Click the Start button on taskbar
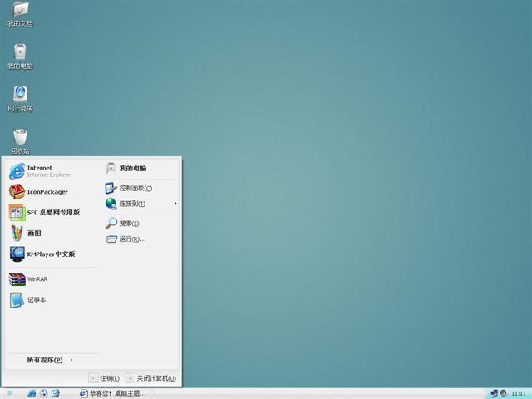This screenshot has width=532, height=399. tap(10, 393)
